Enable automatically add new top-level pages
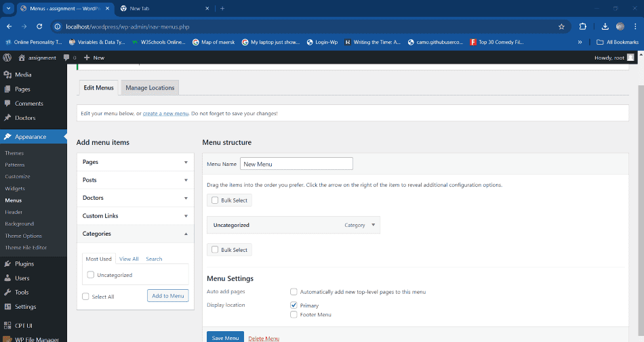Image resolution: width=644 pixels, height=342 pixels. click(x=294, y=292)
